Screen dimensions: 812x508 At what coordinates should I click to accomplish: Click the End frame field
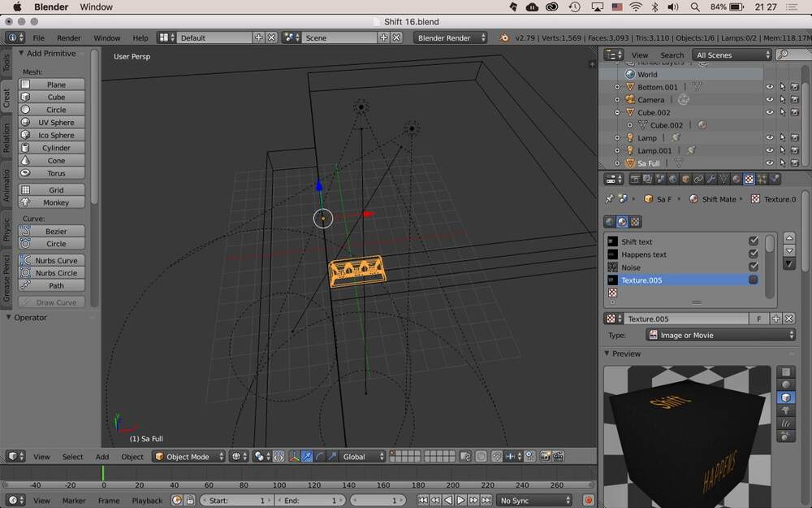click(x=309, y=501)
